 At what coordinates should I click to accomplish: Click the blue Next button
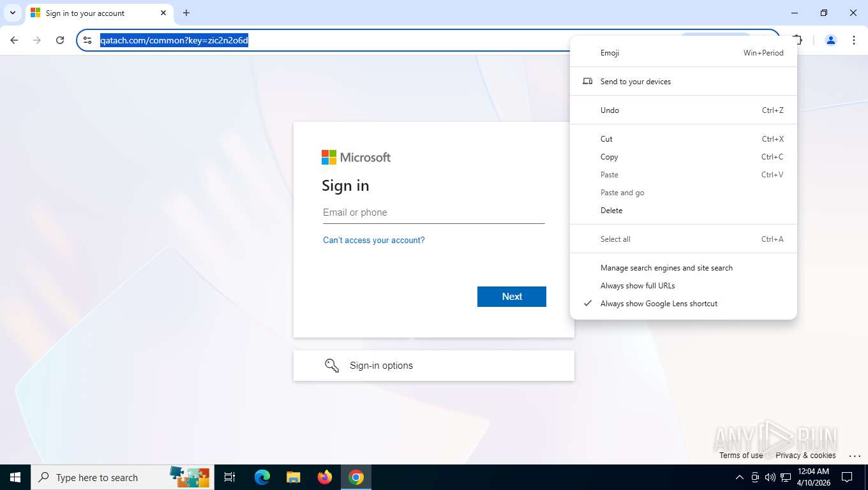click(x=511, y=297)
